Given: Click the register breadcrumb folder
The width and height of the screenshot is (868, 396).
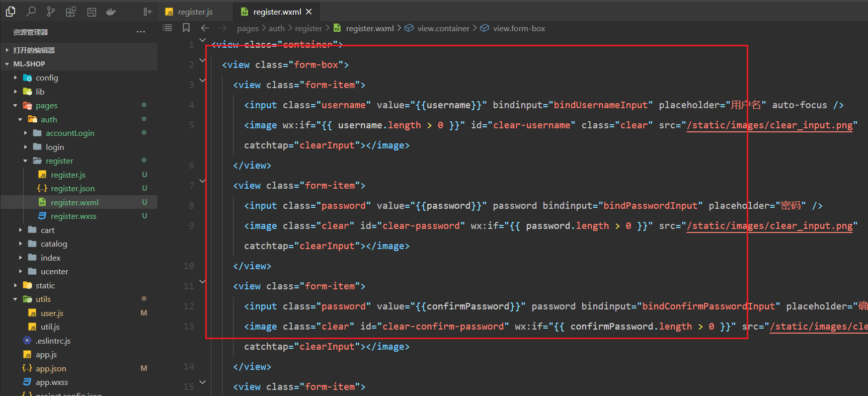Looking at the screenshot, I should pos(308,29).
